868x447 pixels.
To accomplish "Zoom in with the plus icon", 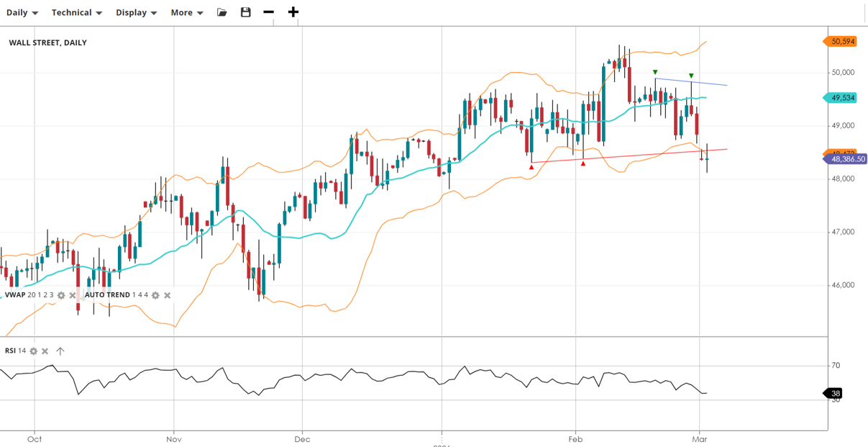I will coord(293,12).
